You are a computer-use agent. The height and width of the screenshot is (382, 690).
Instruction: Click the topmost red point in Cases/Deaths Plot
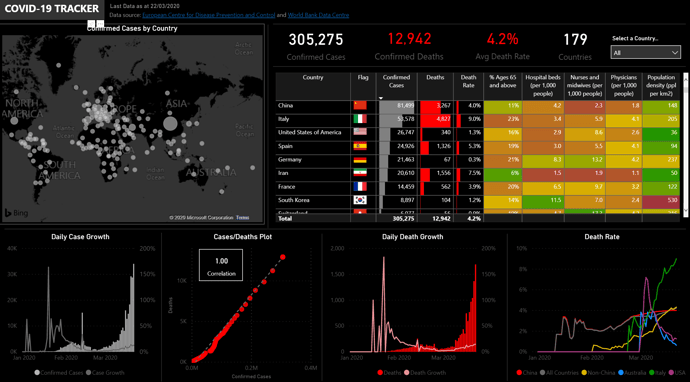(x=283, y=257)
